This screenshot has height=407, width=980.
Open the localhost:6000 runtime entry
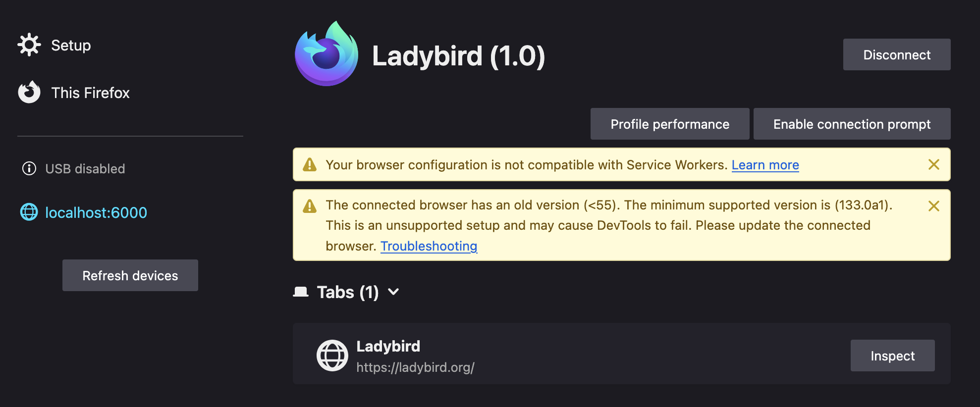tap(96, 213)
